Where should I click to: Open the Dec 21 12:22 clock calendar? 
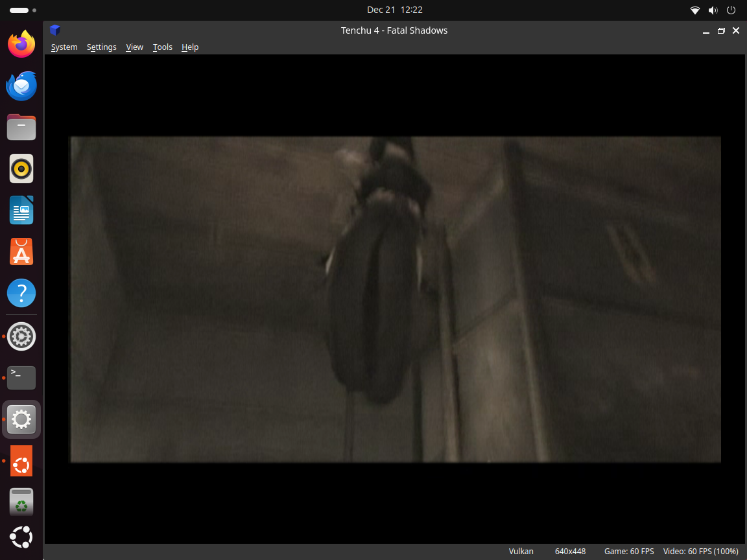[394, 10]
